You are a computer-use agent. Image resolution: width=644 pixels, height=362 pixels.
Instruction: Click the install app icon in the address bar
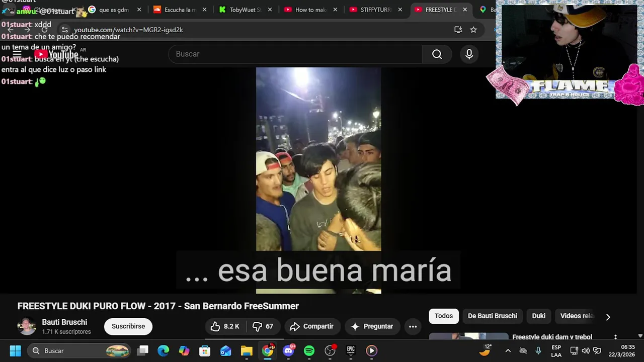458,30
